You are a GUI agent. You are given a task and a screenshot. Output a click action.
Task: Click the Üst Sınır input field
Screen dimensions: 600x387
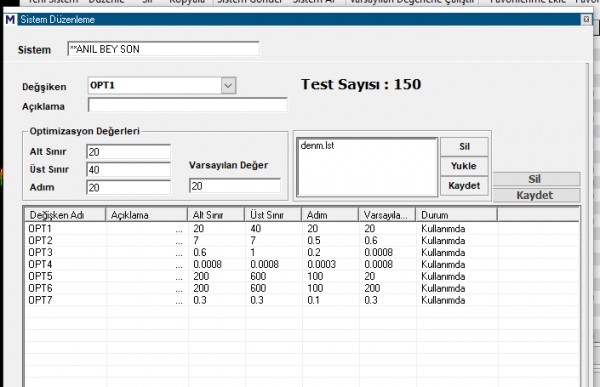click(129, 170)
